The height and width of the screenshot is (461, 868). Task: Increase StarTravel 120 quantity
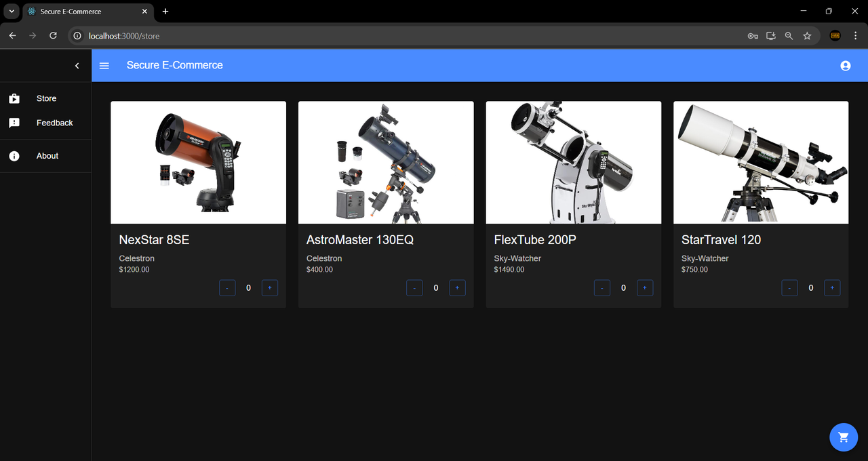pos(832,288)
